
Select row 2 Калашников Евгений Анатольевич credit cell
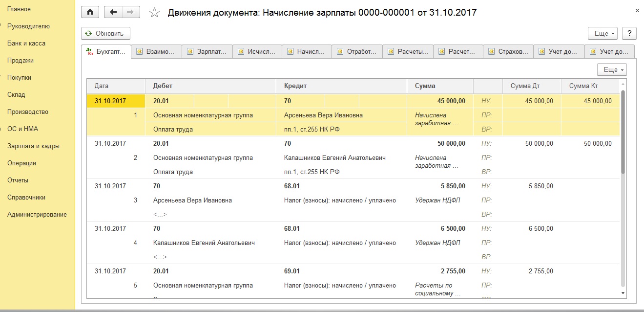(335, 157)
